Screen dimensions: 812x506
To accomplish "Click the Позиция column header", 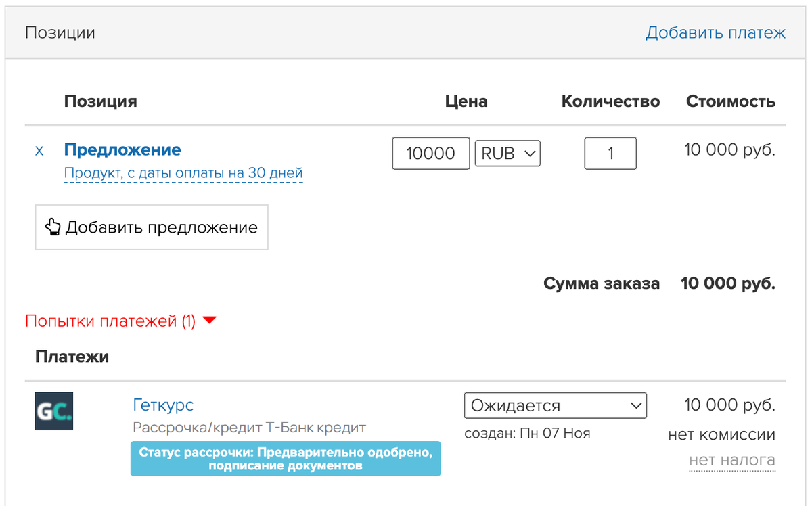I will coord(101,101).
